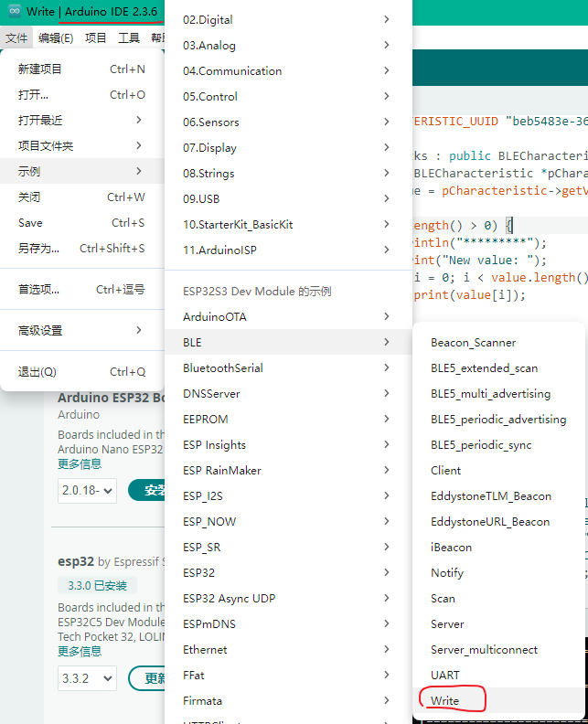
Task: Open the FFat examples submenu
Action: (288, 675)
